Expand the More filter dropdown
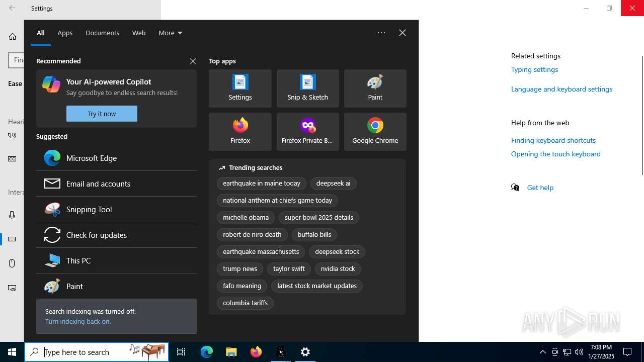This screenshot has width=644, height=362. [171, 33]
